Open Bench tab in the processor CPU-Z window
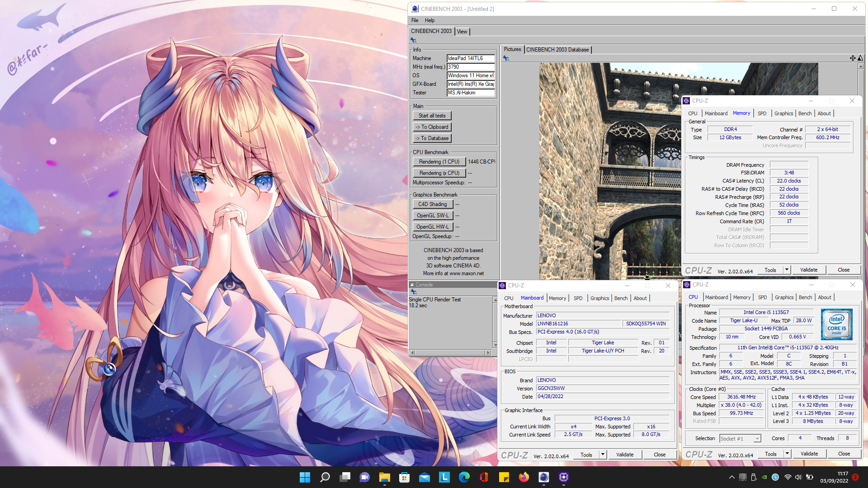This screenshot has width=868, height=488. click(805, 297)
